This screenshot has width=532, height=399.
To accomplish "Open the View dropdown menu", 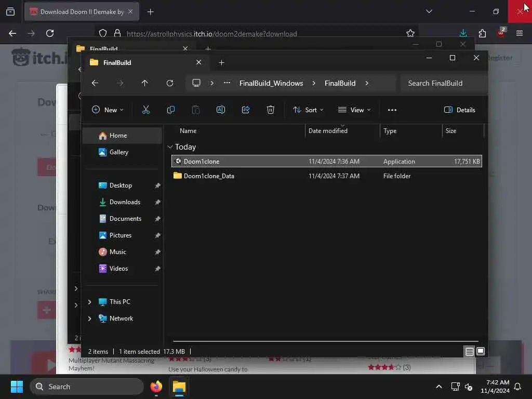I will coord(354,110).
